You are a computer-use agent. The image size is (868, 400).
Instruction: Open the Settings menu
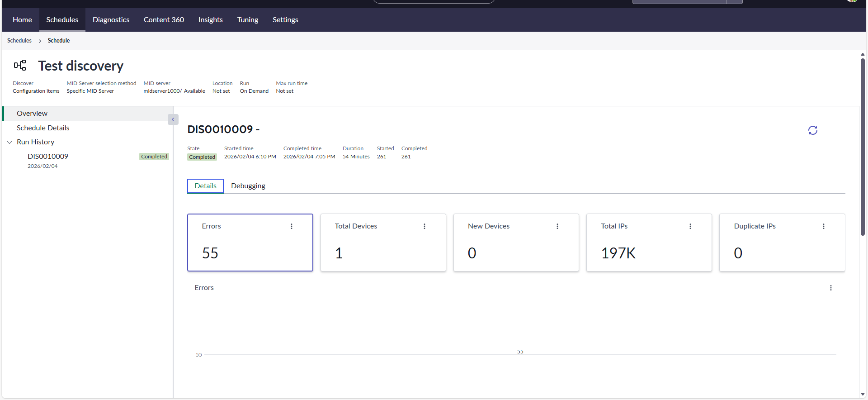click(285, 20)
